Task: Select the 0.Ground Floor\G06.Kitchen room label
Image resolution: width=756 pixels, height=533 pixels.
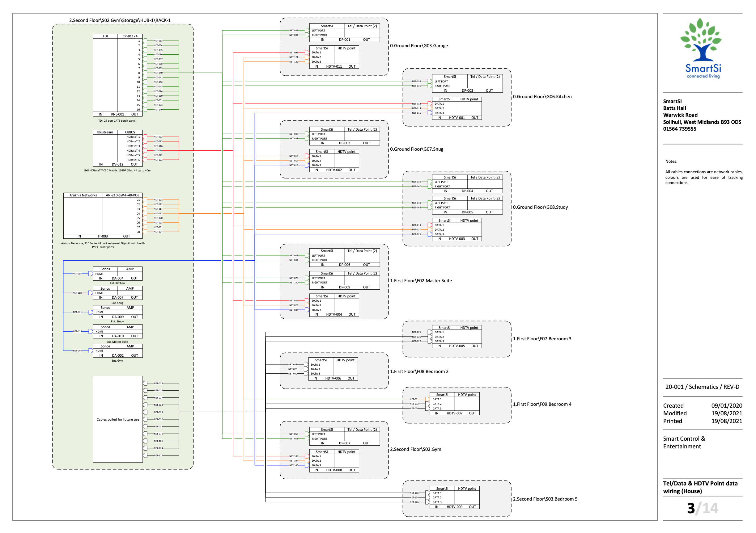Action: 542,97
